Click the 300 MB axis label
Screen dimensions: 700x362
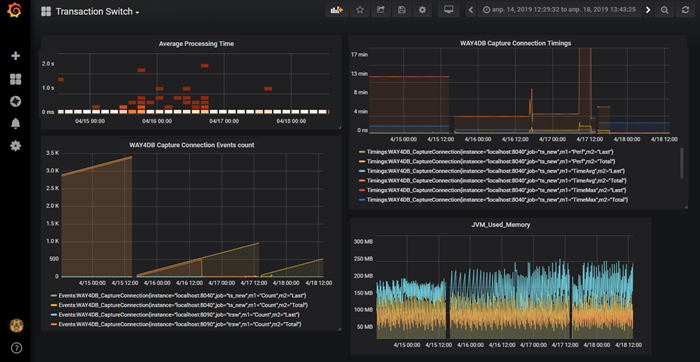pyautogui.click(x=363, y=242)
